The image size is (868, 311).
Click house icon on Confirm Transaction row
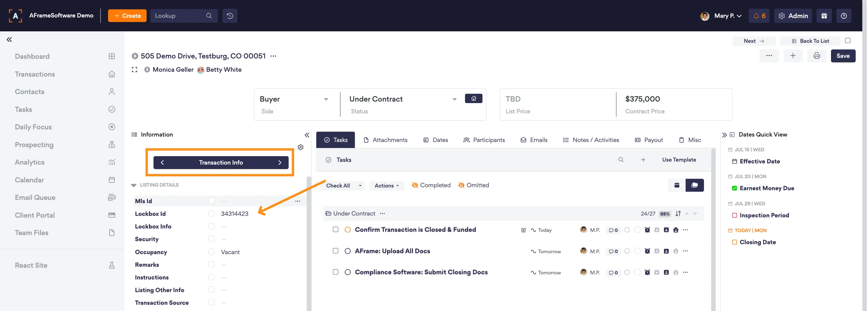pos(676,230)
